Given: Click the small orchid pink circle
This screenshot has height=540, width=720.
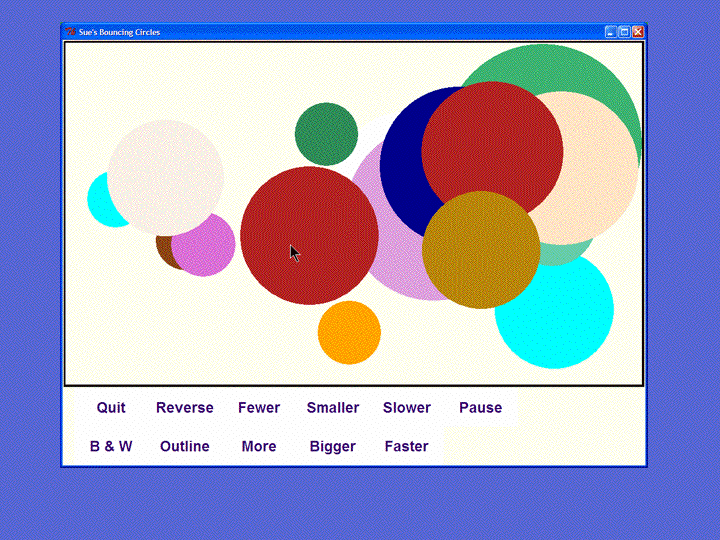Looking at the screenshot, I should click(x=207, y=250).
